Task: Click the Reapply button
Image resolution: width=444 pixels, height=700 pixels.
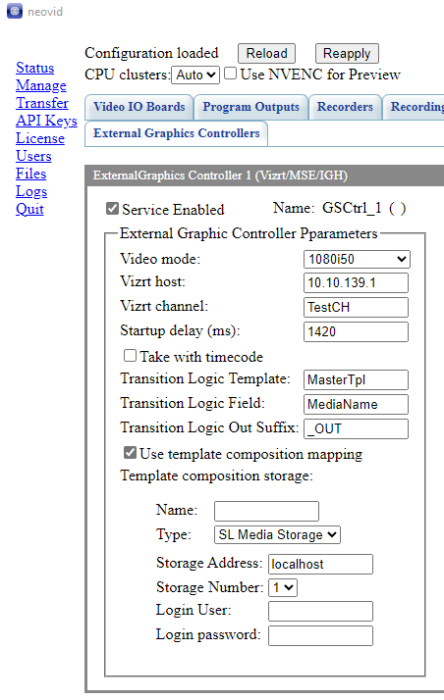Action: 347,54
